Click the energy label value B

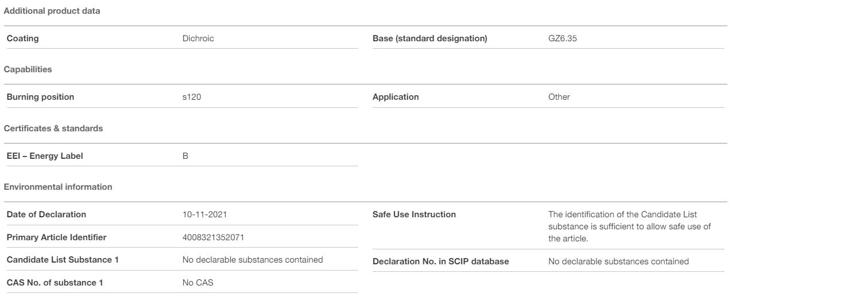tap(185, 156)
